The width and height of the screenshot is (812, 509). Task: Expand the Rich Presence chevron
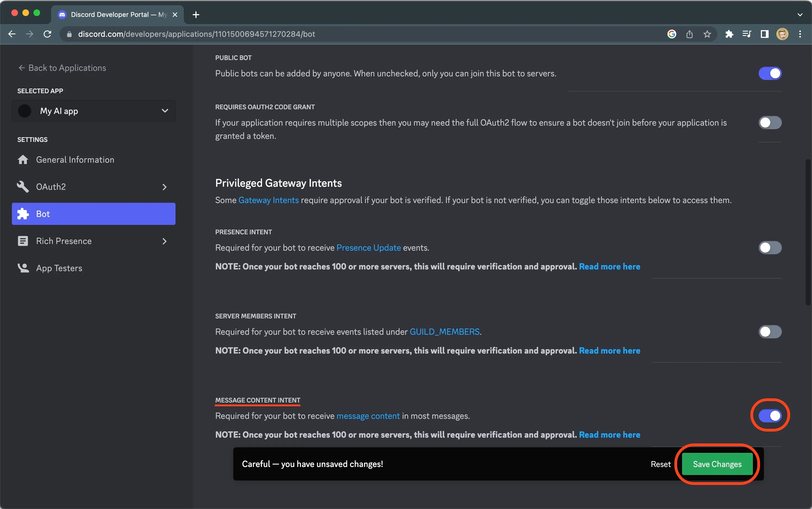(164, 241)
